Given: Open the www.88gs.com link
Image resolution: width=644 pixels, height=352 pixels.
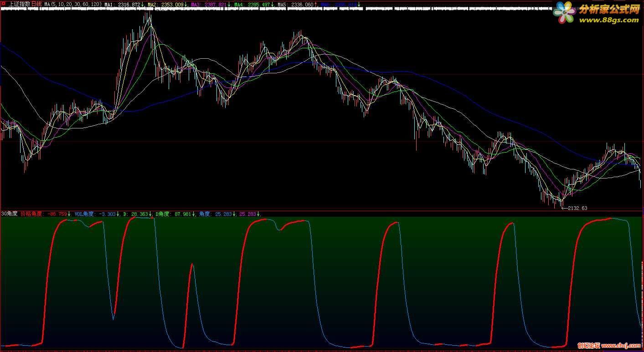Looking at the screenshot, I should [x=609, y=20].
